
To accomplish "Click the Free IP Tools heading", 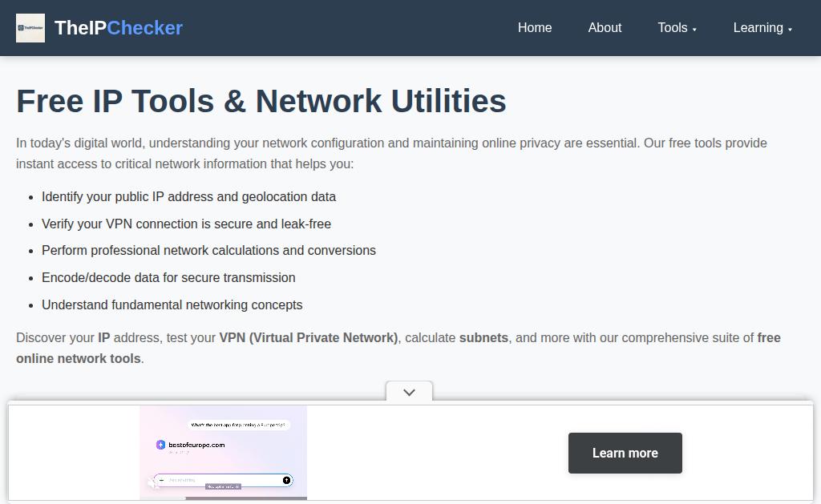I will pos(261,101).
